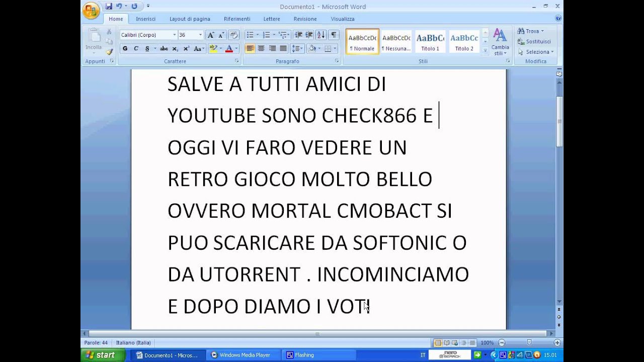Toggle Bold (G) formatting
The width and height of the screenshot is (644, 362).
(125, 49)
